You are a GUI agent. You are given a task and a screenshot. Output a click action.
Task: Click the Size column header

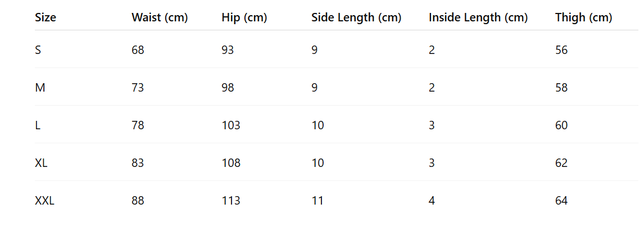pyautogui.click(x=46, y=17)
